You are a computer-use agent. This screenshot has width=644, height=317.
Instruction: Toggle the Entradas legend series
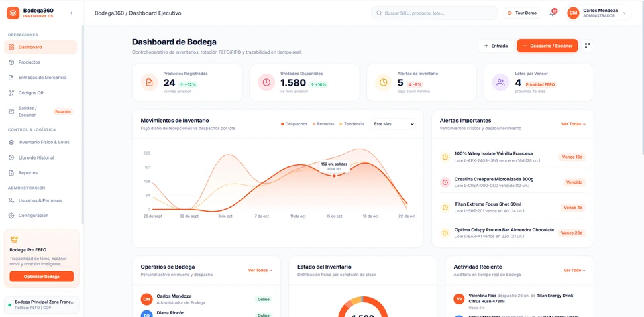pos(323,124)
